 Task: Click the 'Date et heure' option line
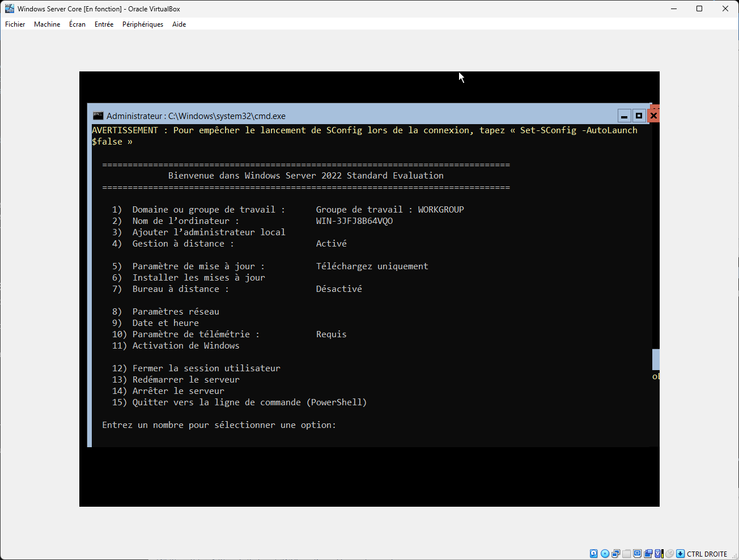[155, 323]
